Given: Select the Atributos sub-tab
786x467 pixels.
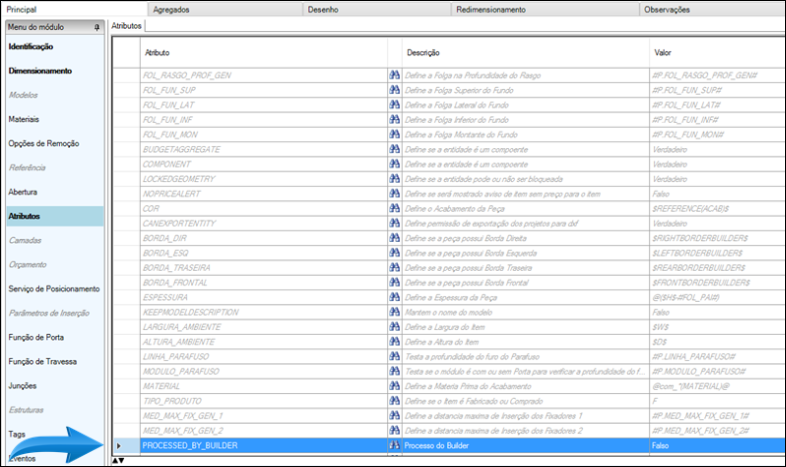Looking at the screenshot, I should click(126, 26).
